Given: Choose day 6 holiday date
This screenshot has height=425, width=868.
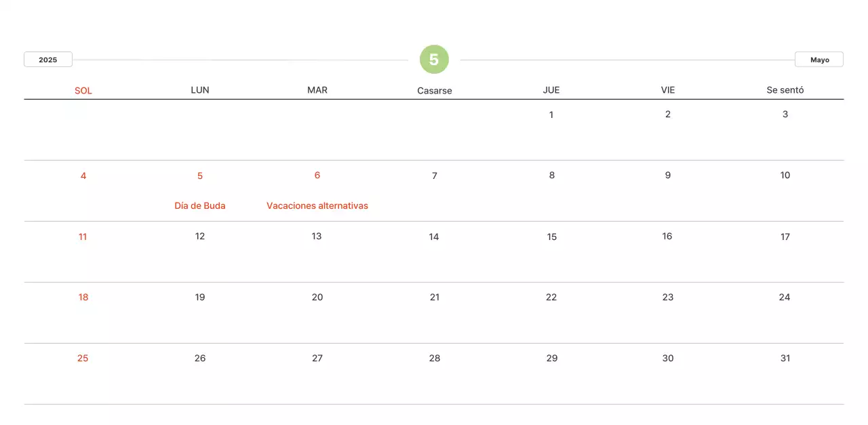Looking at the screenshot, I should click(317, 176).
